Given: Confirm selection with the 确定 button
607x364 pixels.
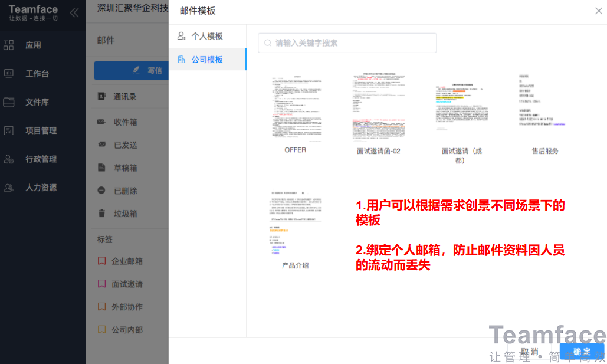Looking at the screenshot, I should click(582, 351).
